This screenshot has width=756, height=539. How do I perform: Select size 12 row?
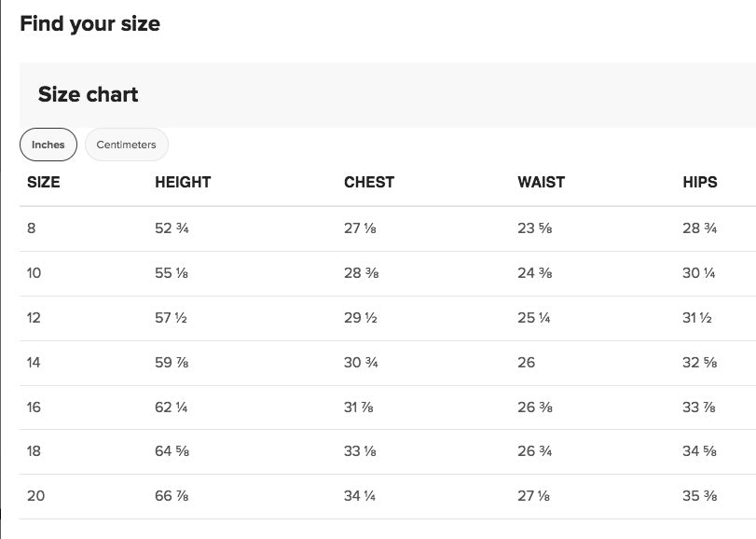tap(37, 317)
